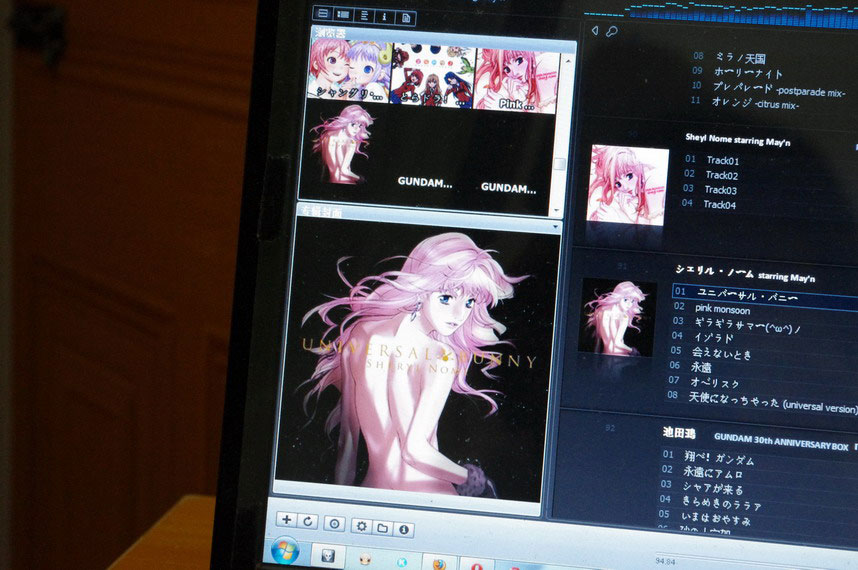Click the 池田鴻 artist header
The image size is (858, 570).
click(x=679, y=433)
